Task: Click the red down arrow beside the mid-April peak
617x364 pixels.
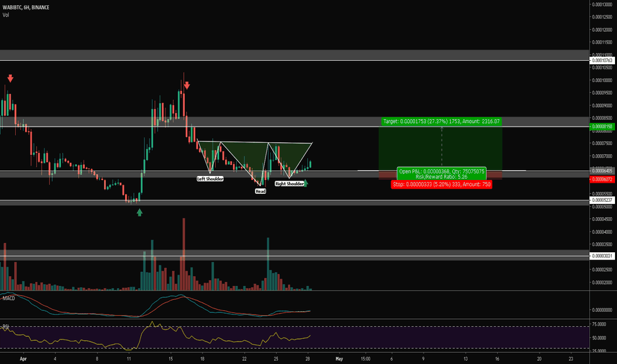Action: [x=187, y=85]
